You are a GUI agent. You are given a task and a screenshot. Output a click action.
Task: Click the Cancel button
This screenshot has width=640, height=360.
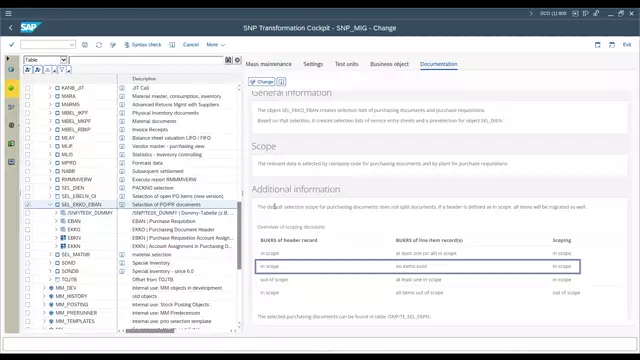[x=191, y=44]
